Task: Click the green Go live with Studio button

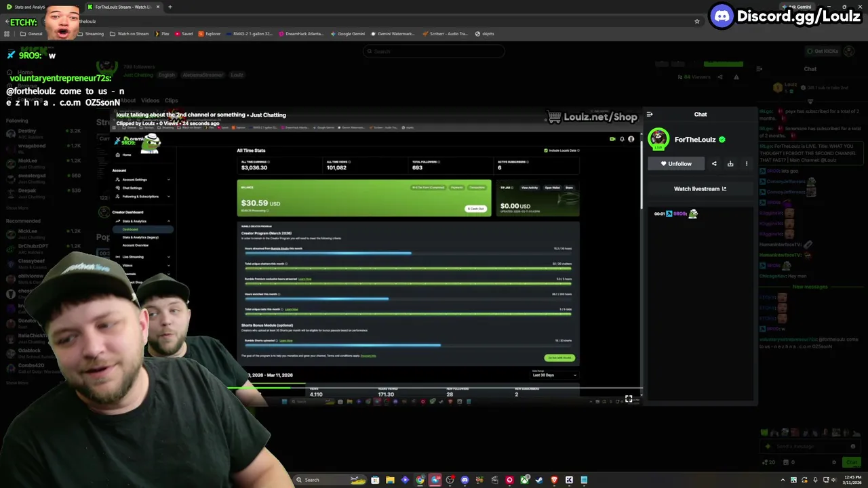Action: (x=559, y=358)
